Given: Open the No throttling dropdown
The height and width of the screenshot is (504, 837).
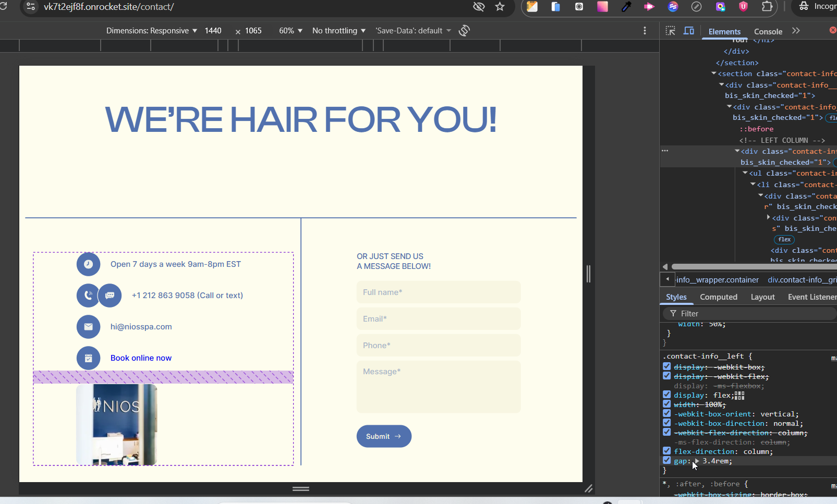Looking at the screenshot, I should [338, 31].
